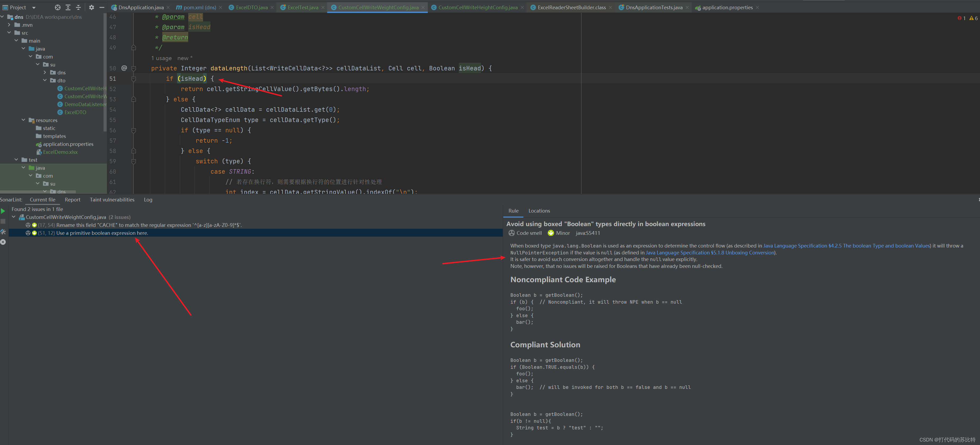Click the @ gutter icon on line 50
Viewport: 980px width, 445px height.
124,68
